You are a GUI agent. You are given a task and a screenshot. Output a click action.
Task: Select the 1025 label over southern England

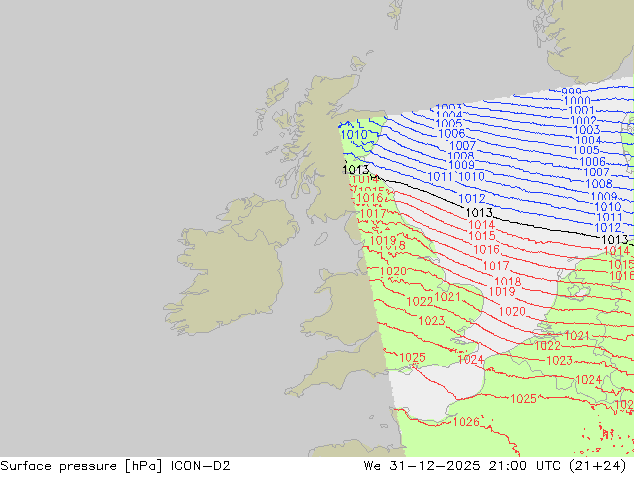click(412, 357)
